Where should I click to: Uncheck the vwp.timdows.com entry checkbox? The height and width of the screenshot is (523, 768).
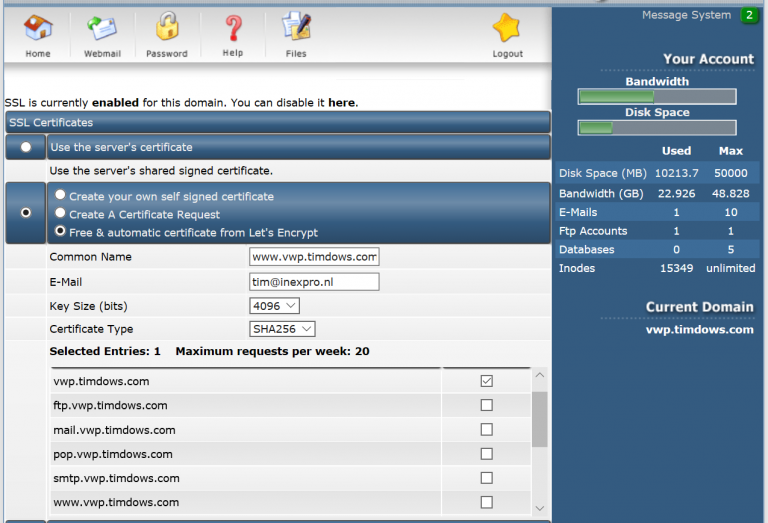click(x=487, y=381)
